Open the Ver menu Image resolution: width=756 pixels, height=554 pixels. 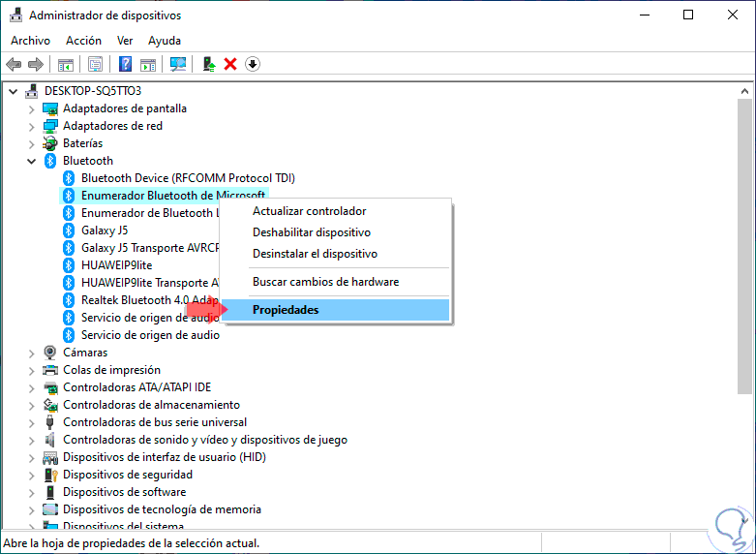pyautogui.click(x=125, y=41)
